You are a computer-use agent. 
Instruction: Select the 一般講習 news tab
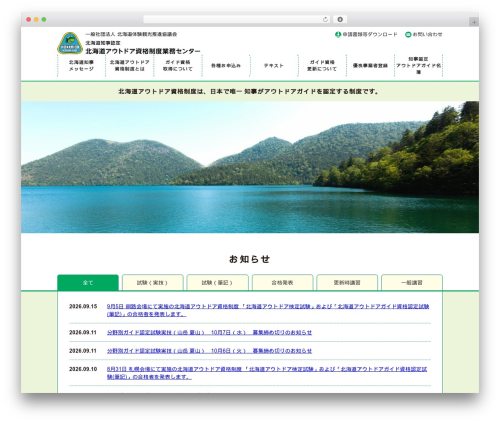(x=412, y=283)
